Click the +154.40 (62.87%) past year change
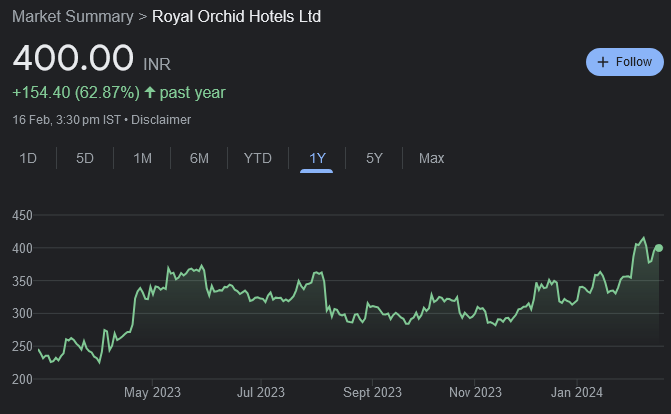 [x=119, y=92]
